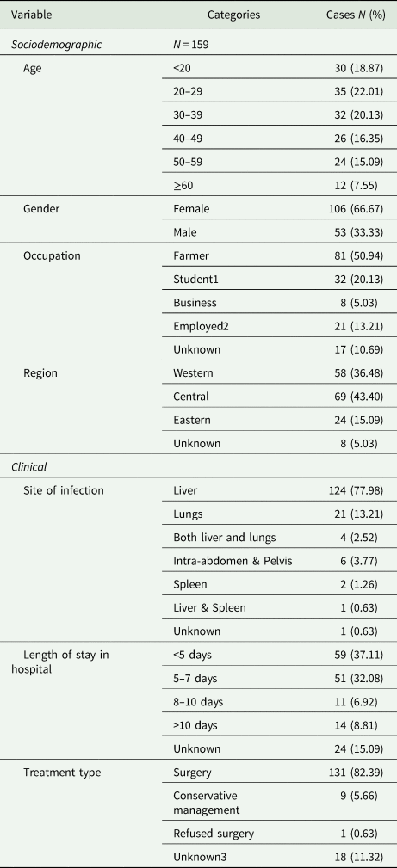
Task: Select the Categories column header
Action: pyautogui.click(x=233, y=15)
